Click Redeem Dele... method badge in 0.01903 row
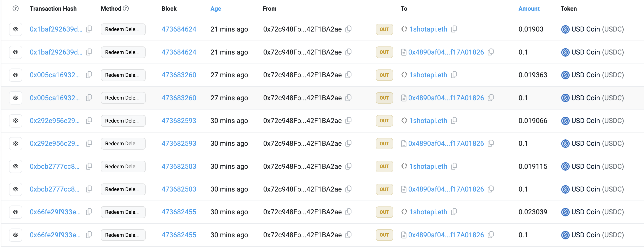The image size is (644, 247). (x=123, y=29)
